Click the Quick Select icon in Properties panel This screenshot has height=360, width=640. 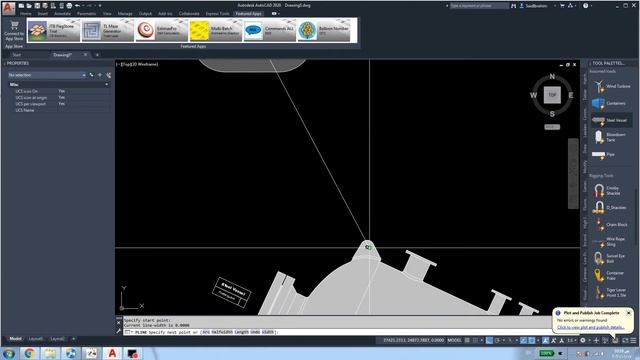[109, 75]
